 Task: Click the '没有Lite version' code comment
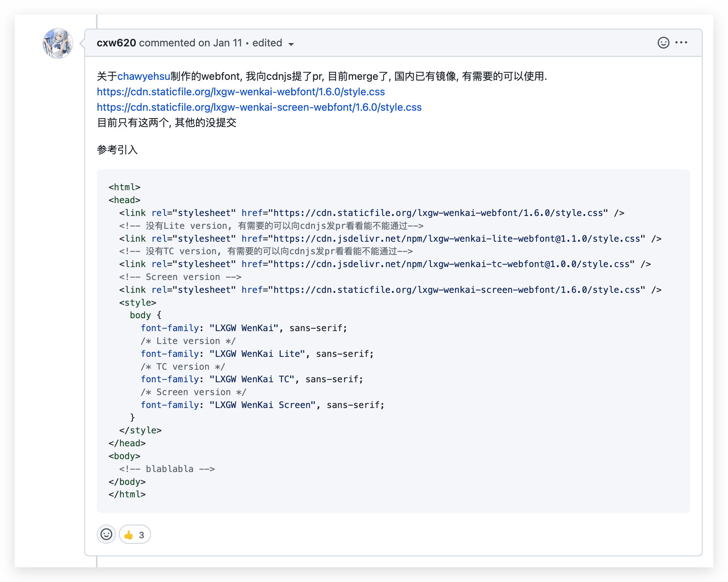271,226
